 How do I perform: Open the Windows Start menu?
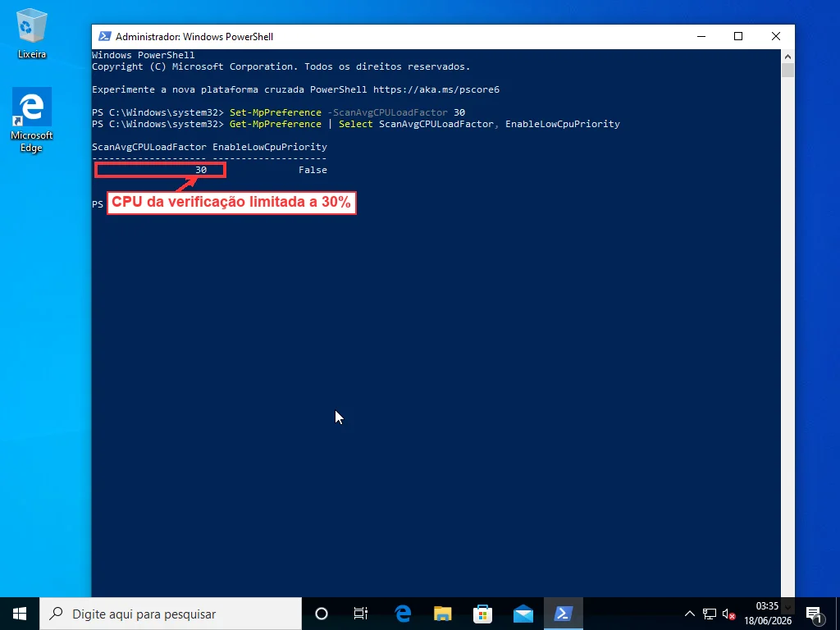20,614
